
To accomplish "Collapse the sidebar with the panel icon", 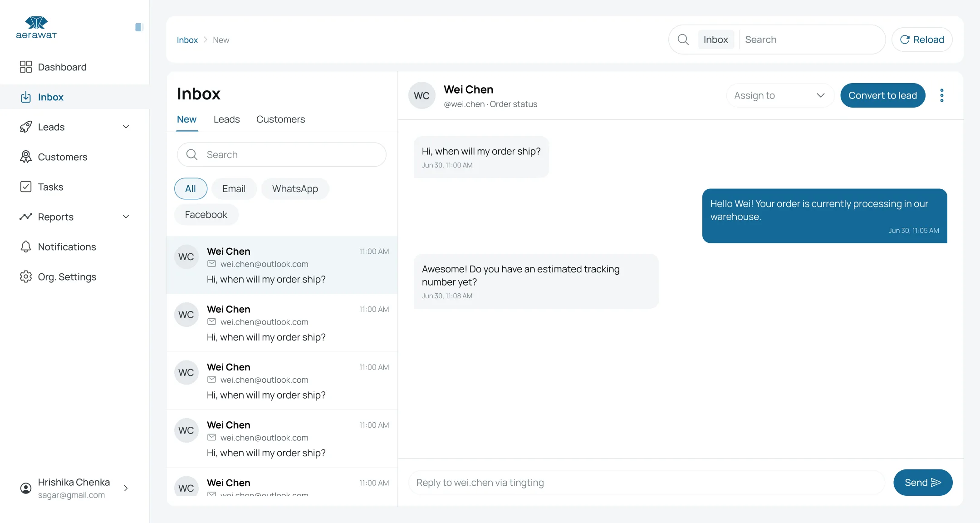I will pos(139,27).
